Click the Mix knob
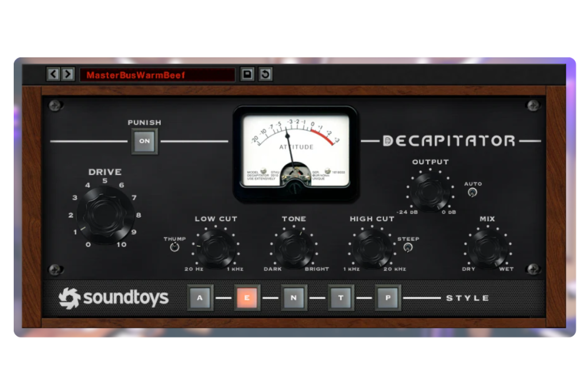The image size is (588, 392). coord(487,249)
